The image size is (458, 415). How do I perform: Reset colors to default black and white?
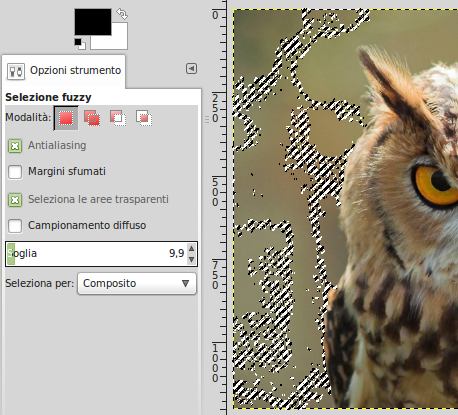tap(80, 44)
